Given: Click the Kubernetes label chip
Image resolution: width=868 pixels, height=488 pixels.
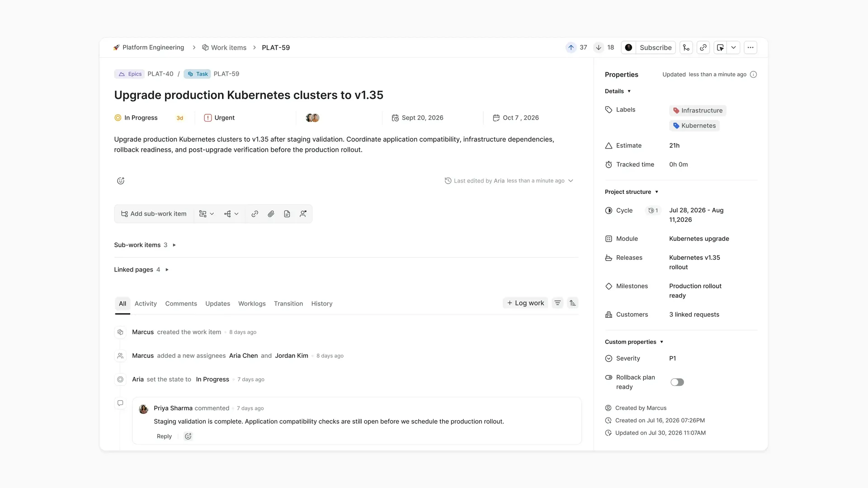Looking at the screenshot, I should click(x=694, y=126).
